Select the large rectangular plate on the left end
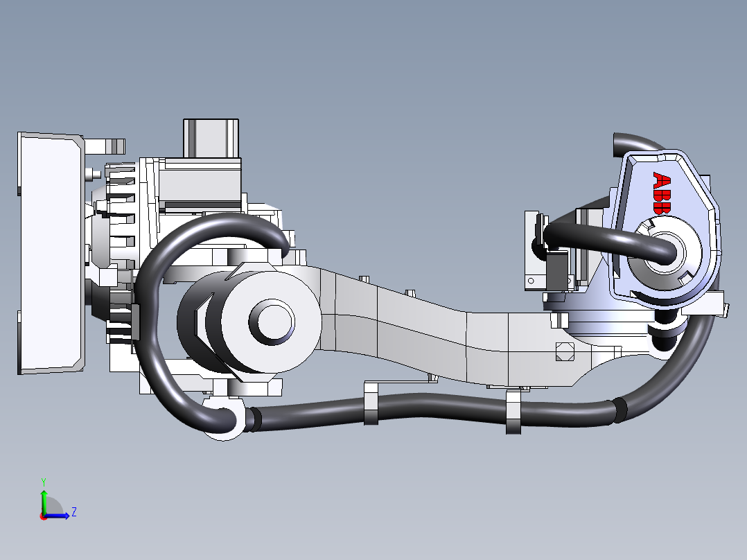Image resolution: width=747 pixels, height=560 pixels. click(51, 252)
